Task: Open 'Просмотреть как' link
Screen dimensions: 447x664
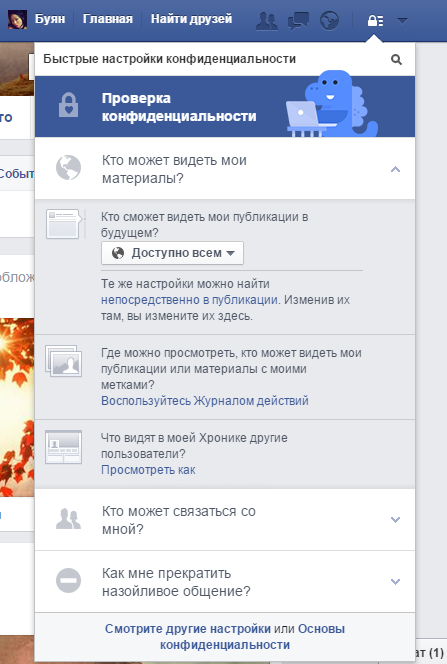Action: 148,470
